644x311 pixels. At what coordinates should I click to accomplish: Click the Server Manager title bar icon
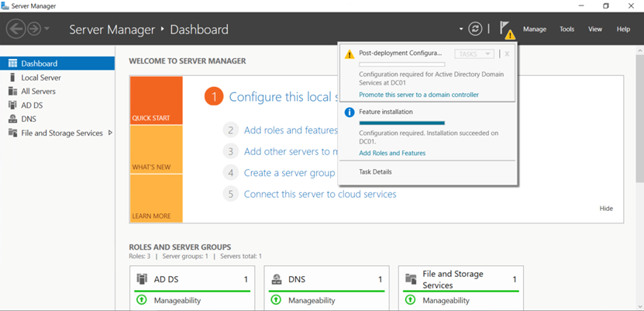tap(5, 5)
